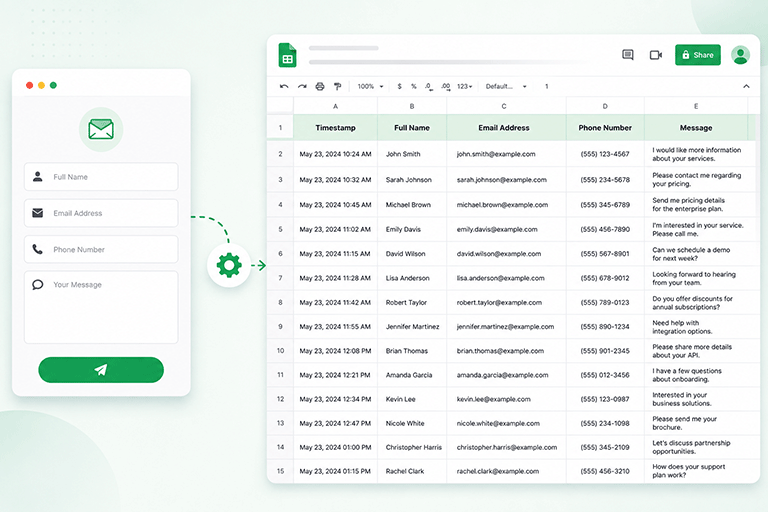
Task: Collapse the toolbar with chevron arrow
Action: click(x=746, y=86)
